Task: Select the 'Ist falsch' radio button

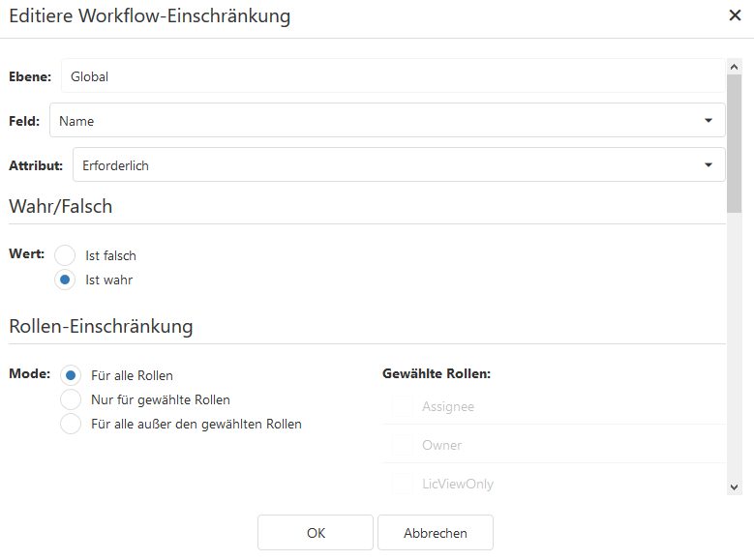Action: coord(65,256)
